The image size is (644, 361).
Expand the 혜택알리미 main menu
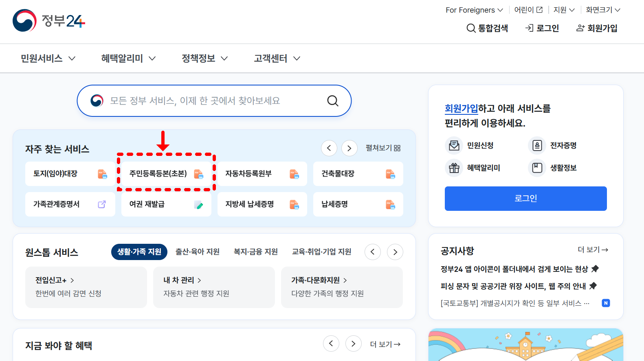point(128,59)
